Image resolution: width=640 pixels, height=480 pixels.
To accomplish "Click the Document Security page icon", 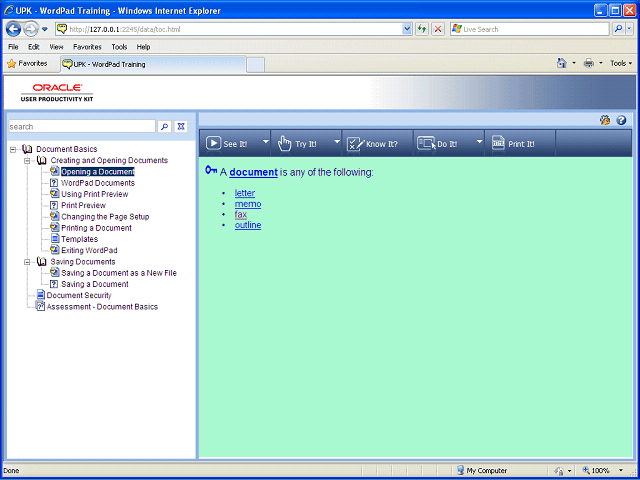I will click(40, 295).
